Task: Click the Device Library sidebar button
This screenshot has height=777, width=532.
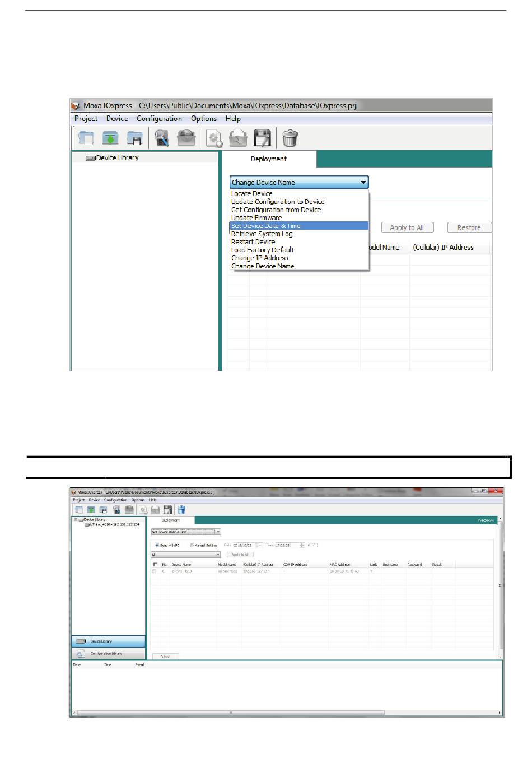Action: (x=108, y=641)
